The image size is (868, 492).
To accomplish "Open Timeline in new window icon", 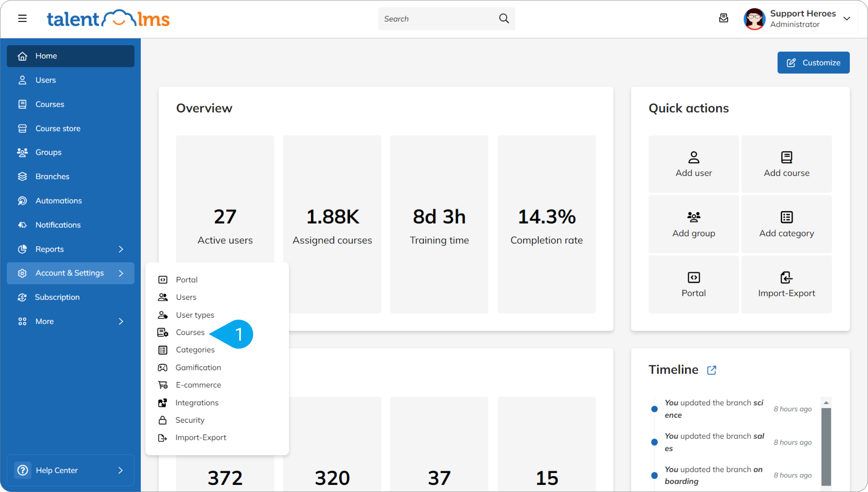I will pyautogui.click(x=712, y=370).
